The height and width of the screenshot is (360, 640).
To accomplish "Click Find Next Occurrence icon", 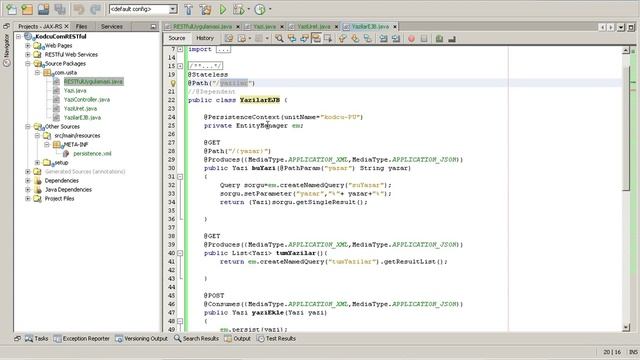I will click(304, 38).
